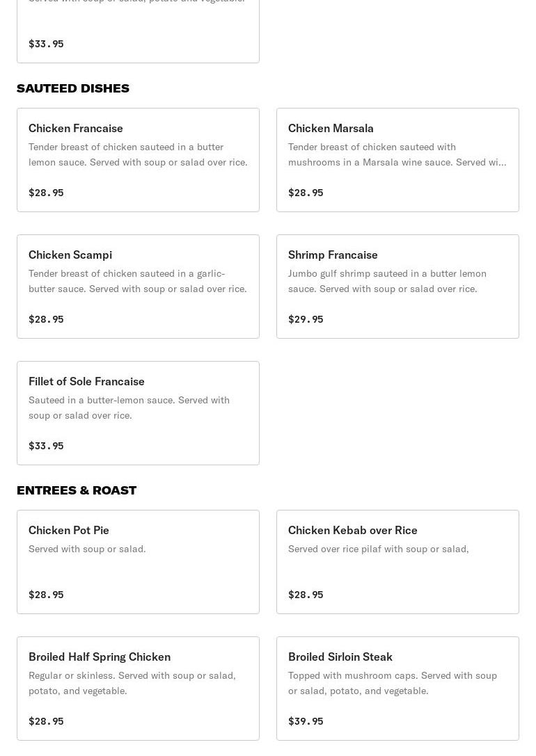
Task: Click Chicken Pot Pie's $28.95 price
Action: click(x=46, y=595)
